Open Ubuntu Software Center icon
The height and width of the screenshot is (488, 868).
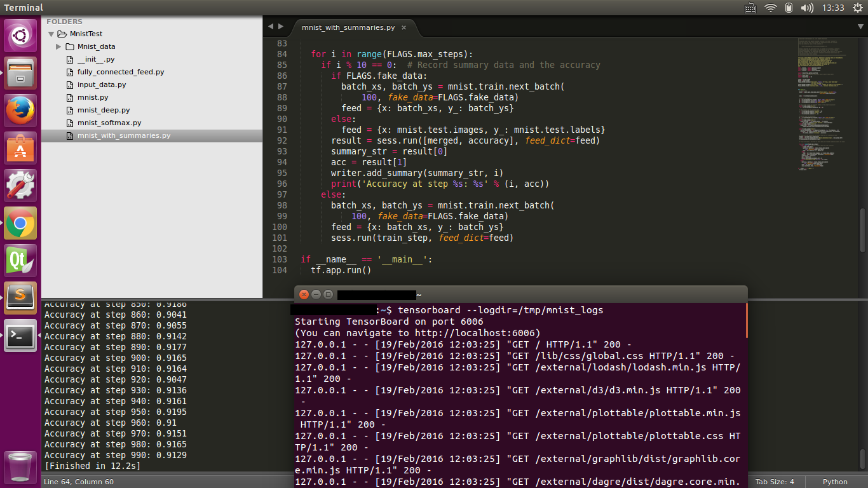pyautogui.click(x=21, y=149)
